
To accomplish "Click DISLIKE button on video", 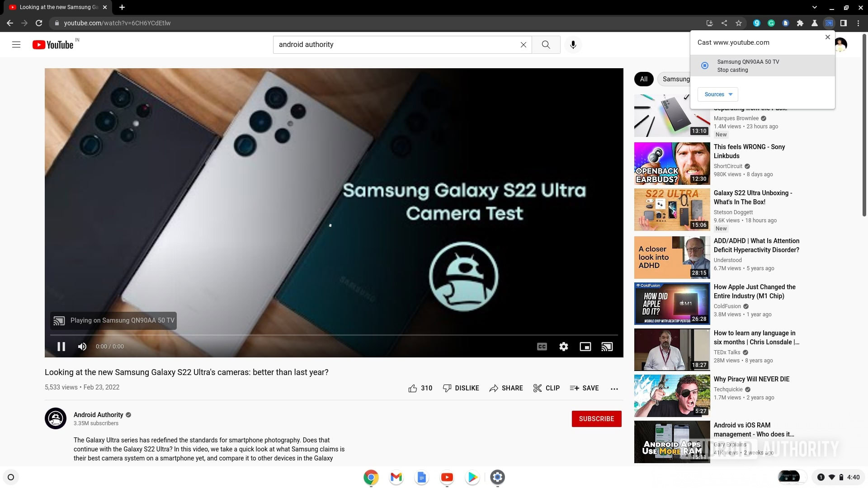I will (x=460, y=388).
